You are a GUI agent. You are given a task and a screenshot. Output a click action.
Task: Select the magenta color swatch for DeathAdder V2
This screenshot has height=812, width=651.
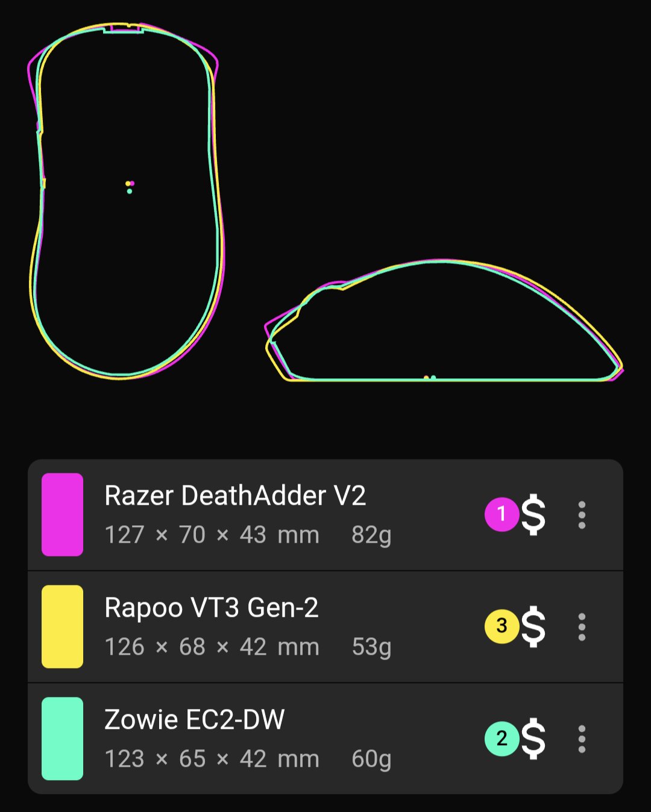pos(62,514)
